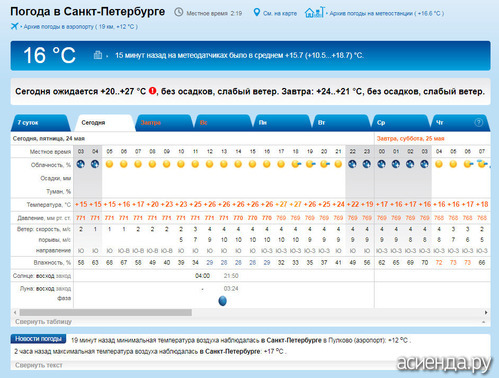Click the map pin icon

[x=256, y=13]
